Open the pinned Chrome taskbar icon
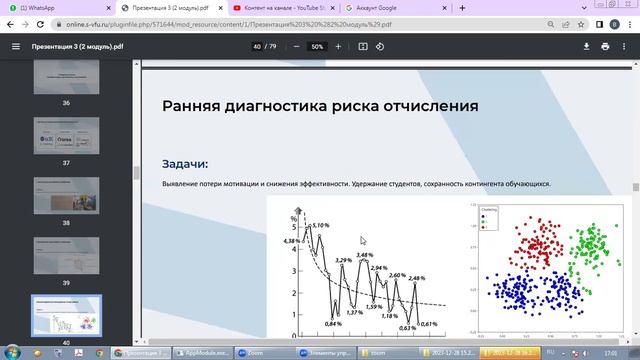 (x=100, y=353)
